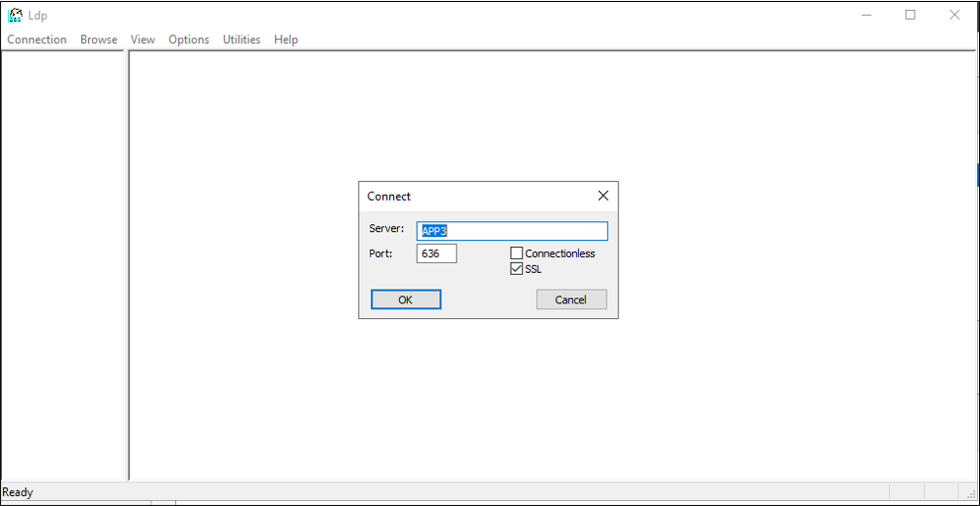Open the Help menu
This screenshot has width=980, height=506.
pos(286,39)
